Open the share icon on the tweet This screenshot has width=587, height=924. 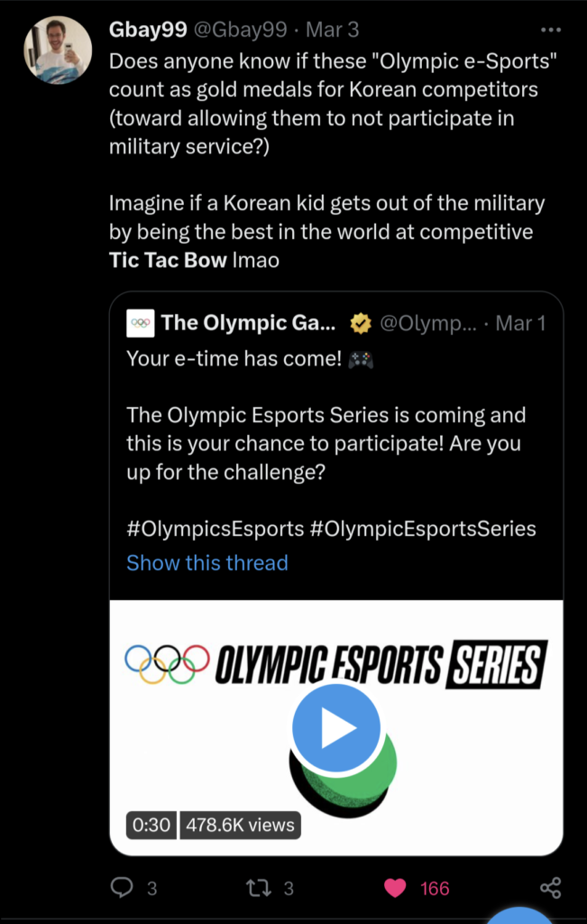point(551,888)
